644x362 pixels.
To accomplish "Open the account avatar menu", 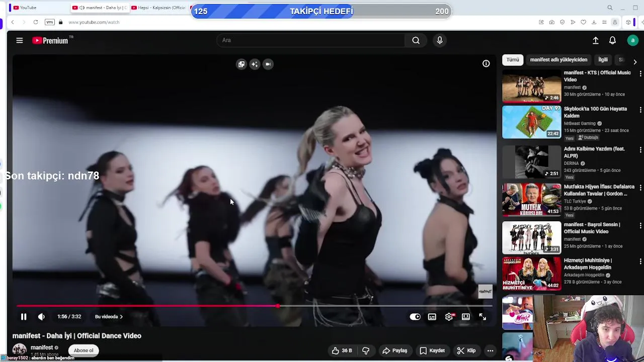I will coord(633,40).
